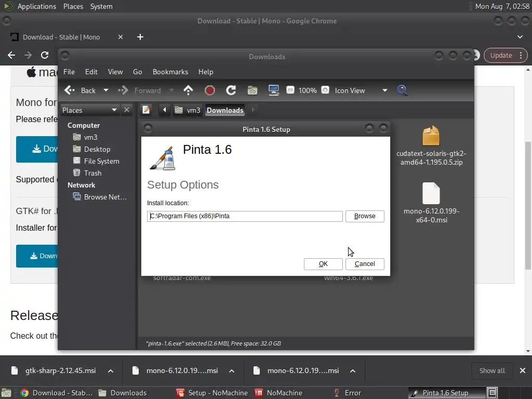532x399 pixels.
Task: Click the workspace switcher icon in taskbar
Action: tap(493, 393)
